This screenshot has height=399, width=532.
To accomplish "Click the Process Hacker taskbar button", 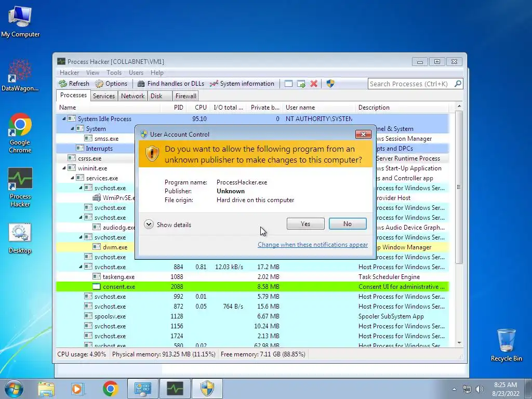I will point(175,389).
